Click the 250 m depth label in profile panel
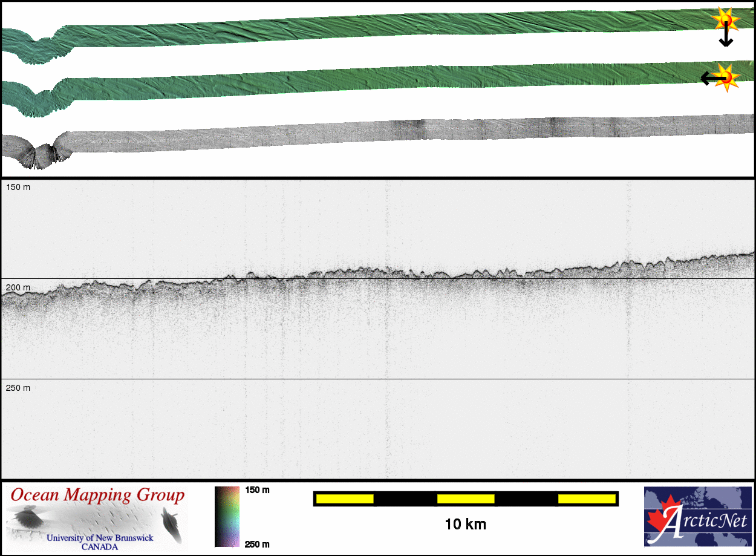Viewport: 756px width, 556px height. [x=18, y=388]
